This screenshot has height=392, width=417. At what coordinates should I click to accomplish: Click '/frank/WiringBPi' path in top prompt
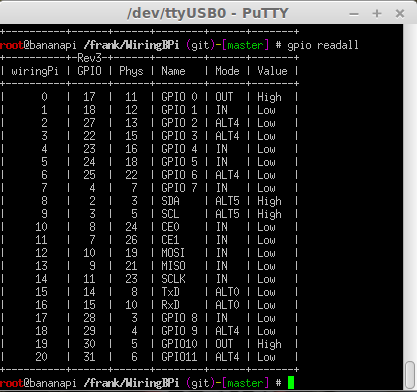[x=131, y=45]
